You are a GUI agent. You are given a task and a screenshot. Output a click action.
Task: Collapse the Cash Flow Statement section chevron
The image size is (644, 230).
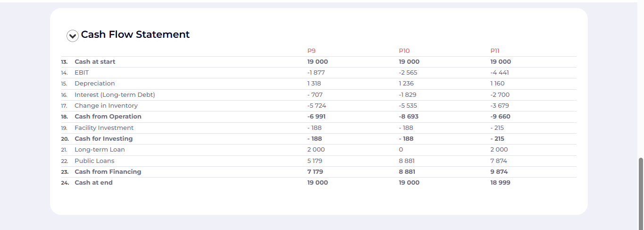[72, 35]
